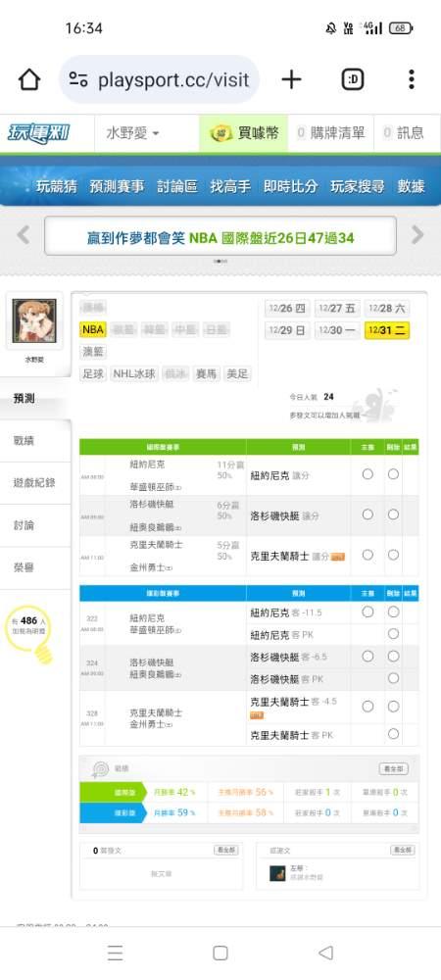Viewport: 441px width, 980px height.
Task: Tap Android home navigation button
Action: point(220,953)
